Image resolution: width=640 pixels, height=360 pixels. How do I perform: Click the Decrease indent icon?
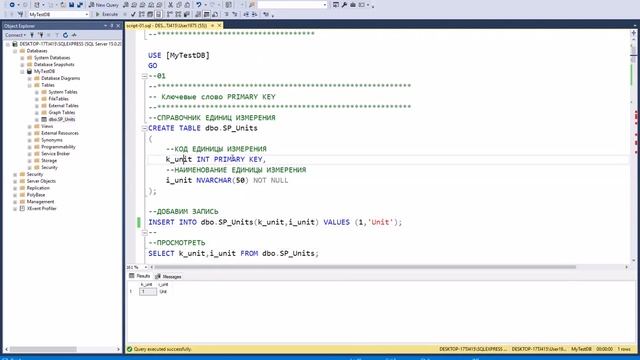coord(246,14)
